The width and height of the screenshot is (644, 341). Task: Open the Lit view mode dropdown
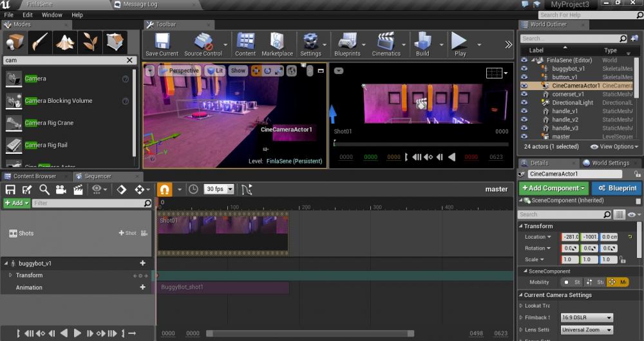click(215, 71)
